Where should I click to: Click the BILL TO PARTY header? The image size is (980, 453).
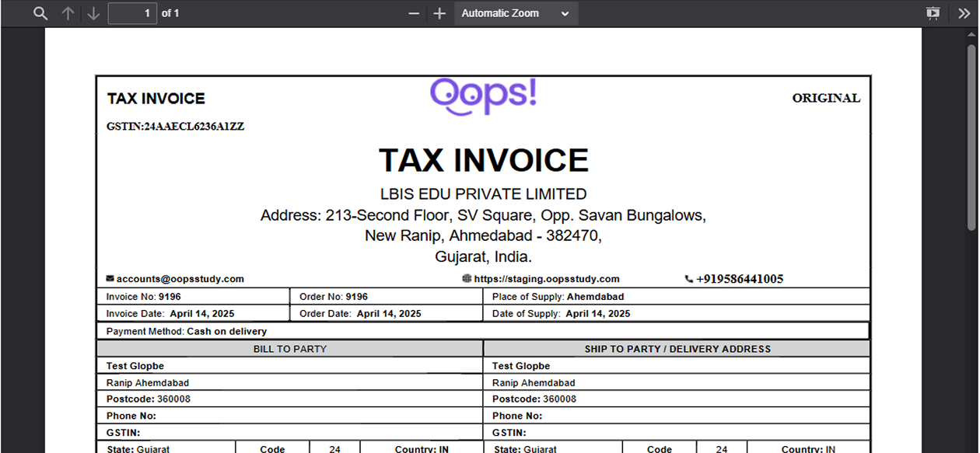[x=290, y=349]
